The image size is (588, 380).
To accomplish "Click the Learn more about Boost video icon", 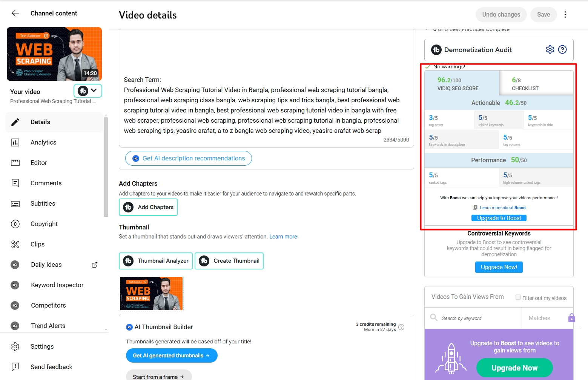I will click(475, 208).
